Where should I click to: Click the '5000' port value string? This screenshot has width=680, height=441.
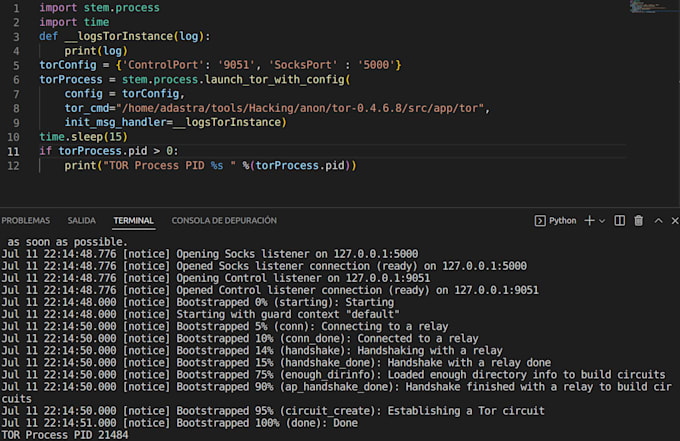click(x=376, y=65)
